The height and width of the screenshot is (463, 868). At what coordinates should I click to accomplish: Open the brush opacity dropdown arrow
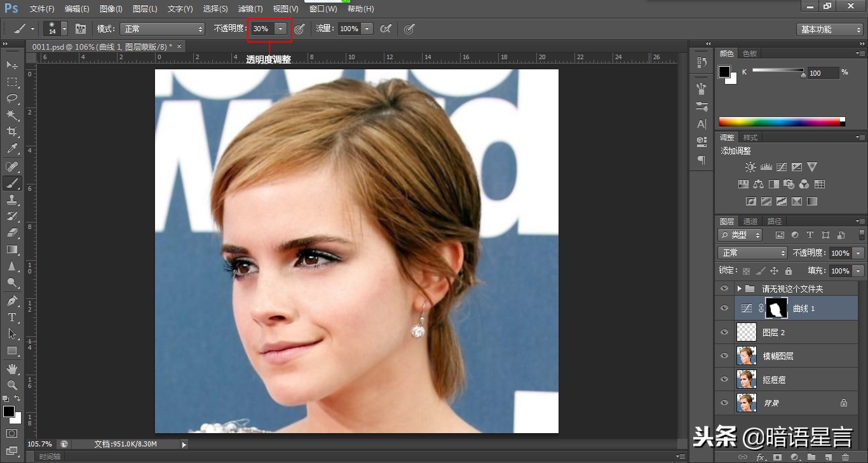click(280, 29)
